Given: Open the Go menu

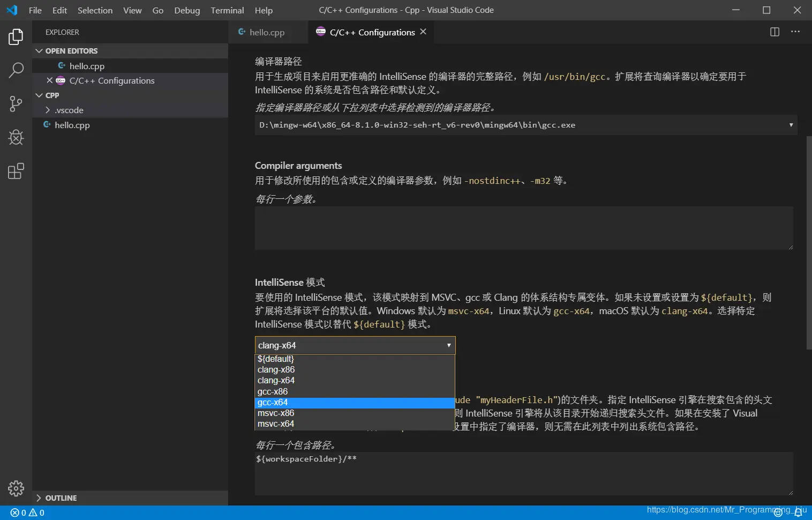Looking at the screenshot, I should click(x=158, y=10).
